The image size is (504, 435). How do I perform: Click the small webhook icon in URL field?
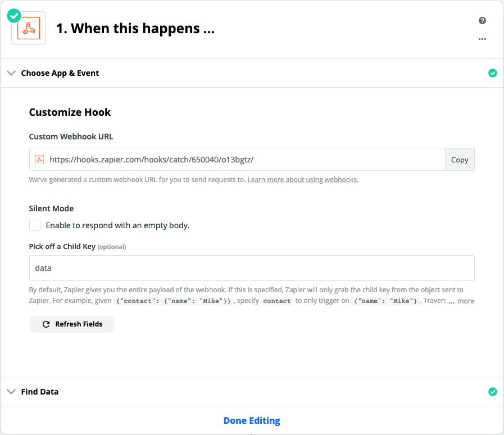click(39, 160)
